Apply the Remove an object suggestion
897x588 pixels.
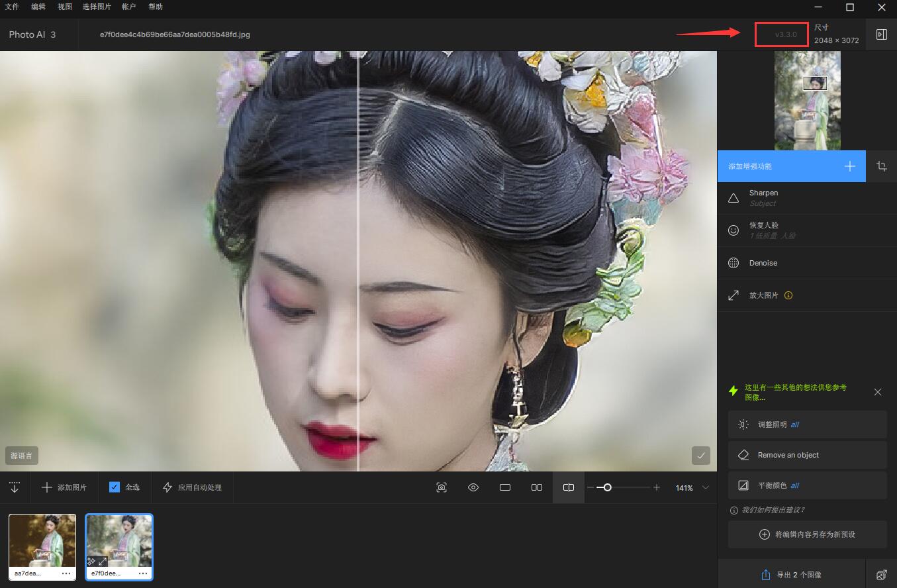pos(807,455)
